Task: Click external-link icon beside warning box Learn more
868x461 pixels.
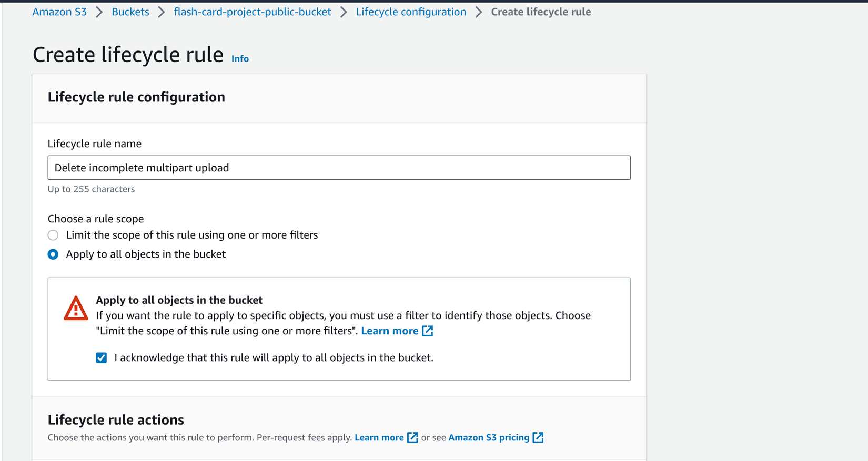Action: click(x=428, y=331)
